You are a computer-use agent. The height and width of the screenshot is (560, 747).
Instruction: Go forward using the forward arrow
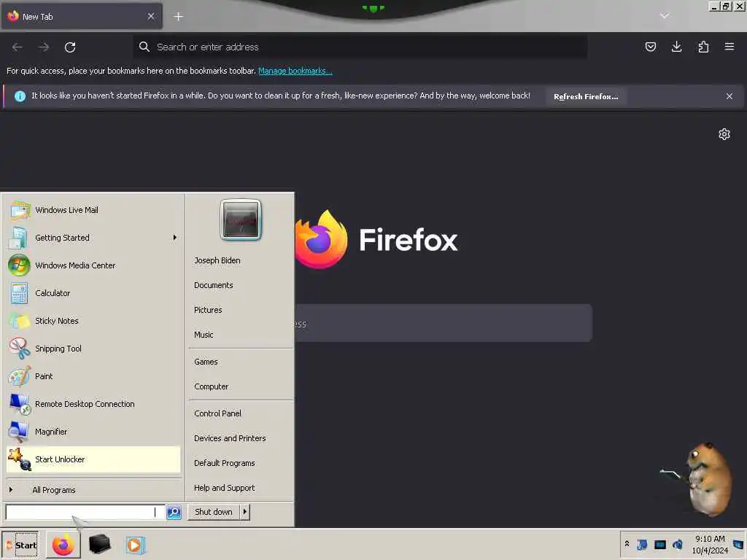(x=44, y=47)
